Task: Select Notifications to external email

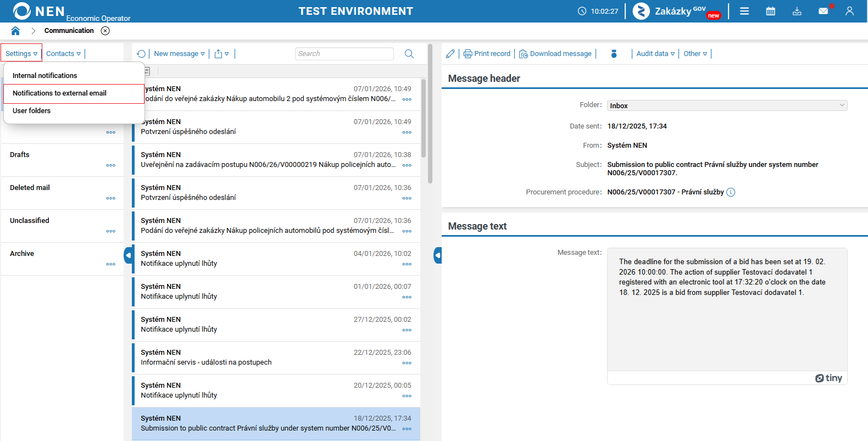Action: point(74,93)
